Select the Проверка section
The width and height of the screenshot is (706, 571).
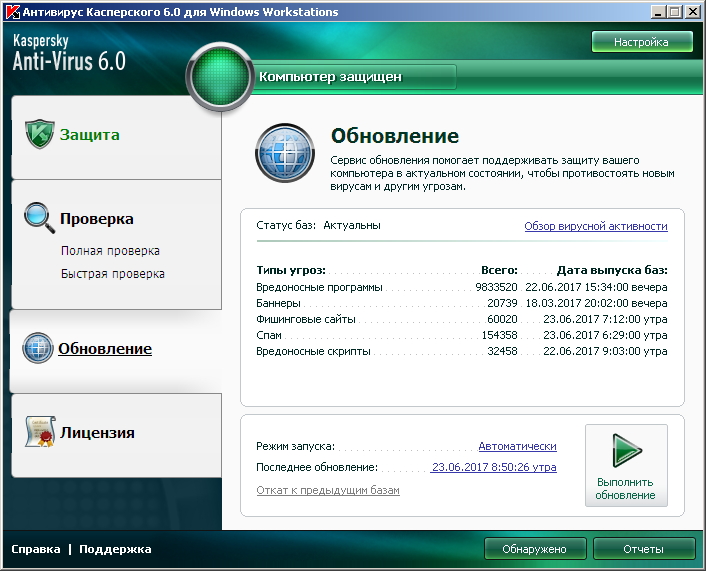pos(96,219)
